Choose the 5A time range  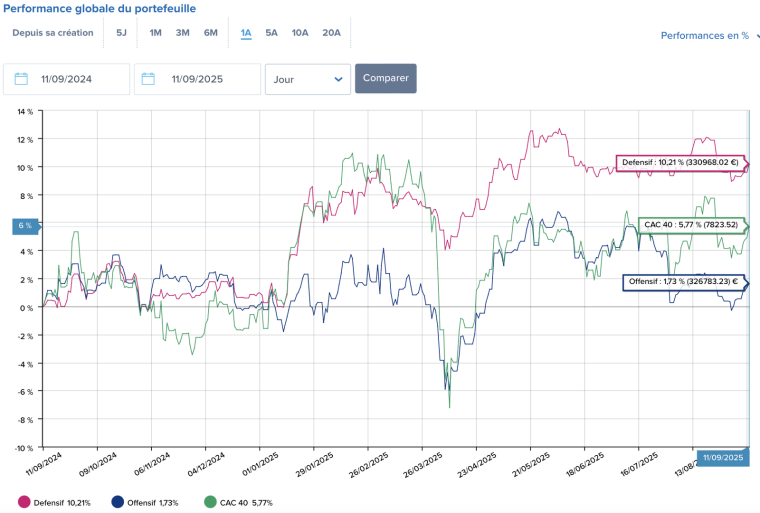pos(271,33)
